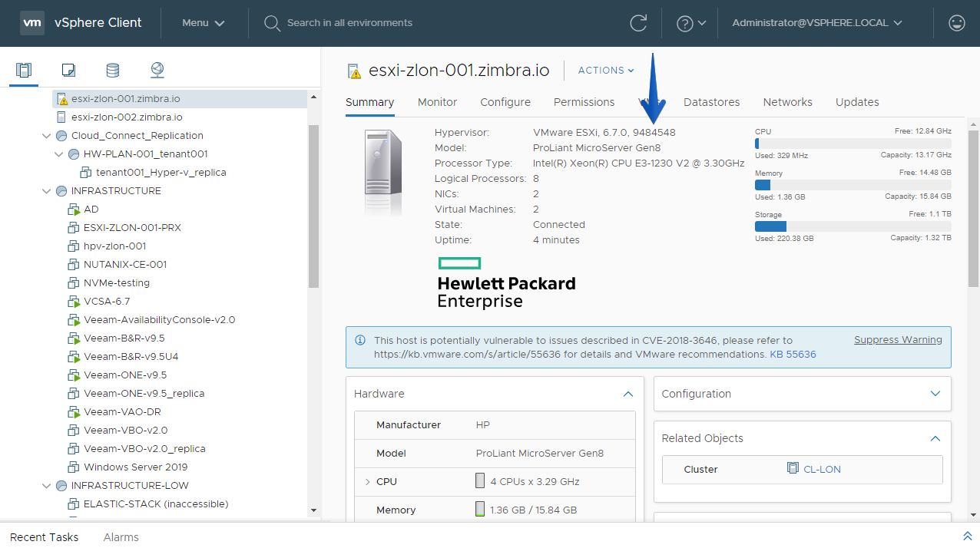Open the Administrator@VSPHERE.LOCAL user dropdown
980x548 pixels.
tap(817, 23)
